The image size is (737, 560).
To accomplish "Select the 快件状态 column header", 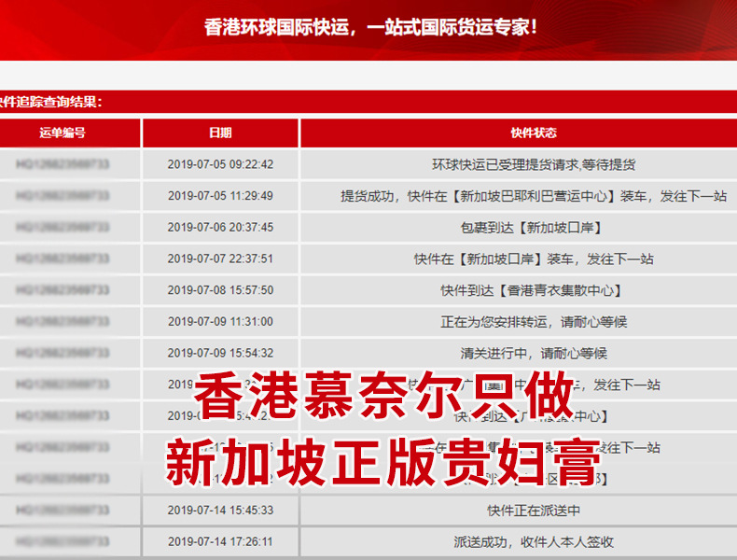I will click(x=534, y=133).
